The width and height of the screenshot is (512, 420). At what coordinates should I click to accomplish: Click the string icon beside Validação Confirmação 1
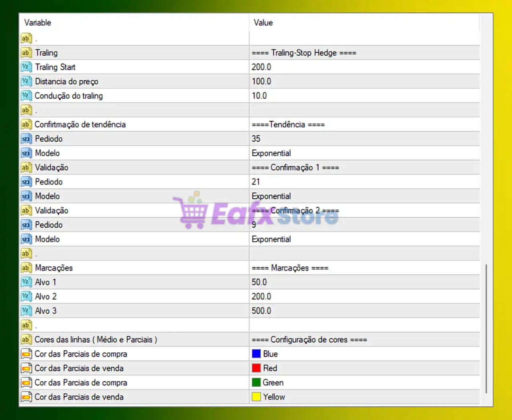(x=26, y=167)
